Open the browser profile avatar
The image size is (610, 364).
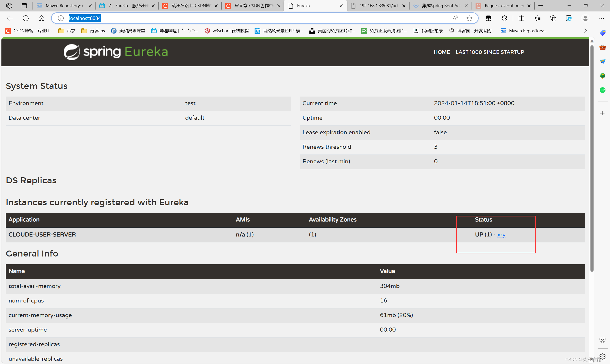(x=585, y=18)
